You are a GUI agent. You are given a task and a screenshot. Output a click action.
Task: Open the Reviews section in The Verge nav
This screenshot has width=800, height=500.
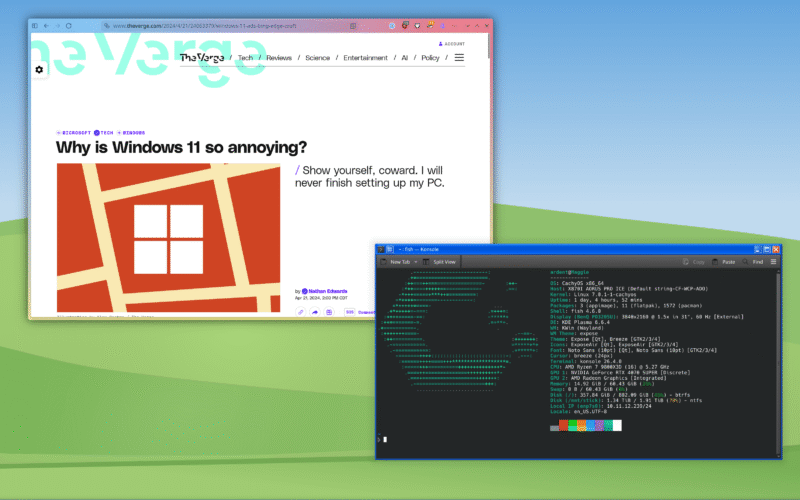(x=279, y=58)
